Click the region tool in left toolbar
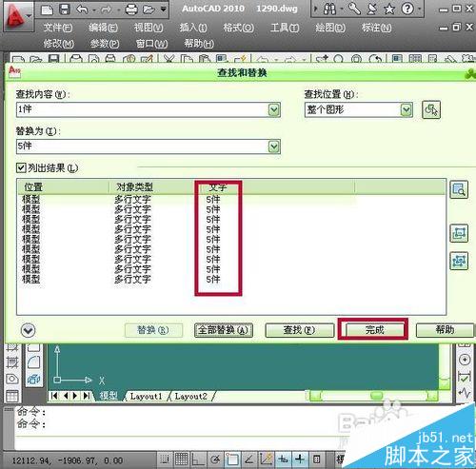Viewport: 476px width, 469px height. (12, 379)
